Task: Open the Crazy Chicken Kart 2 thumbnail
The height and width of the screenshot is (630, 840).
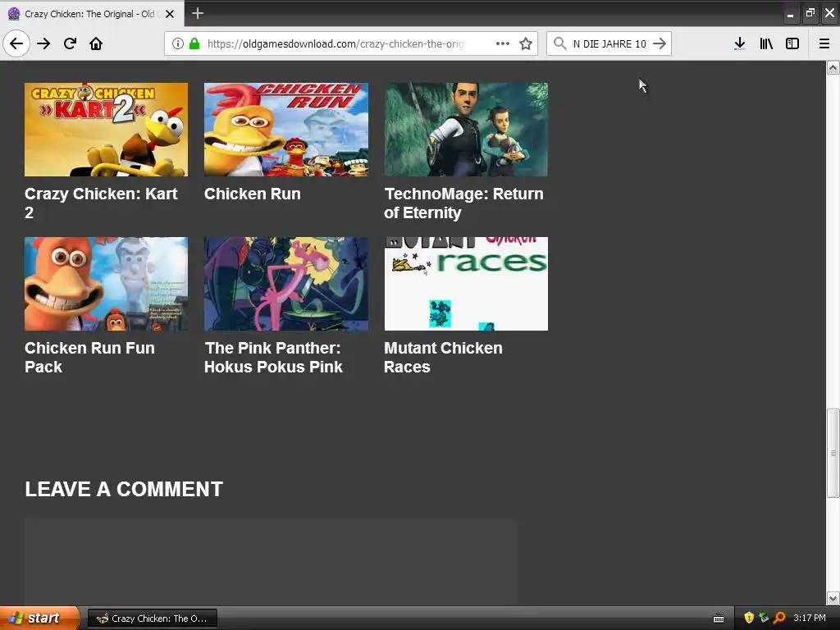Action: [106, 129]
